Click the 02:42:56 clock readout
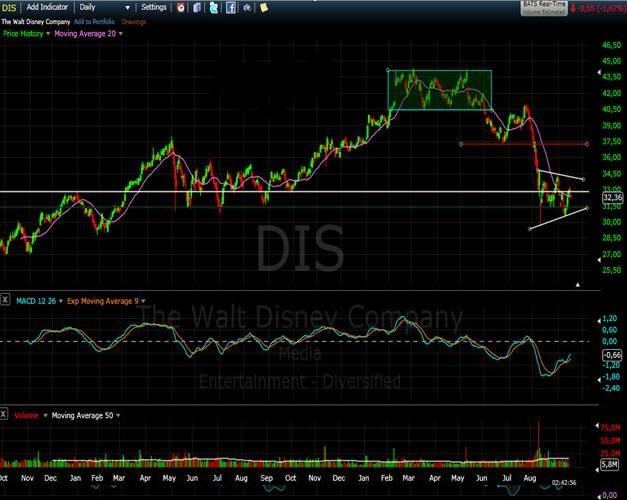 564,483
